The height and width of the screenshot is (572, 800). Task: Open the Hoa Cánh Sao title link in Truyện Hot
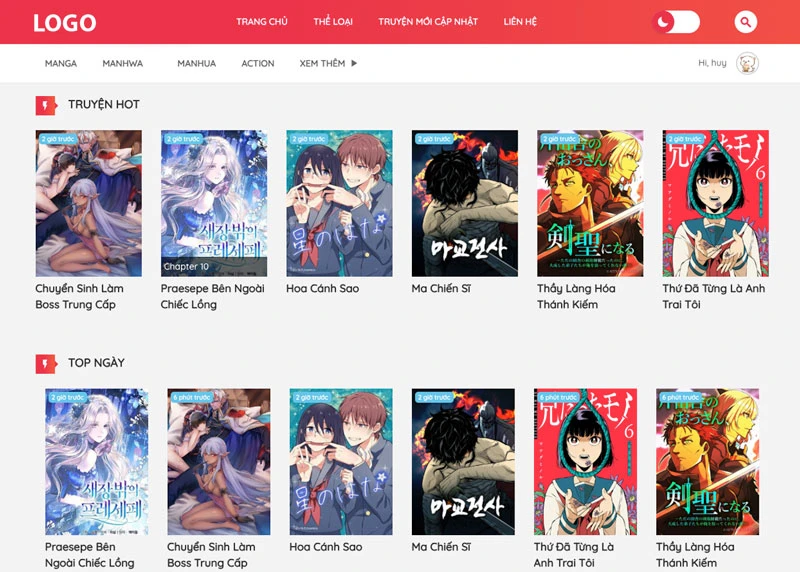coord(322,289)
